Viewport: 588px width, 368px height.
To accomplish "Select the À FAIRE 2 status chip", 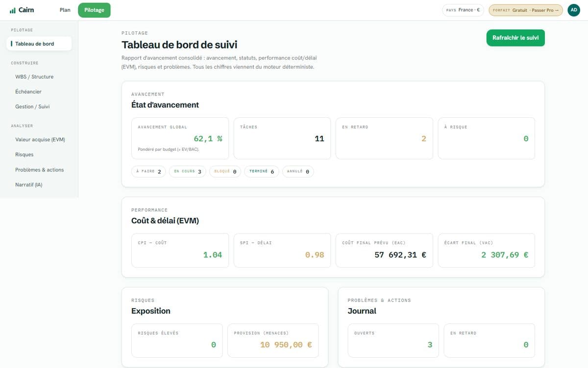I will tap(148, 172).
